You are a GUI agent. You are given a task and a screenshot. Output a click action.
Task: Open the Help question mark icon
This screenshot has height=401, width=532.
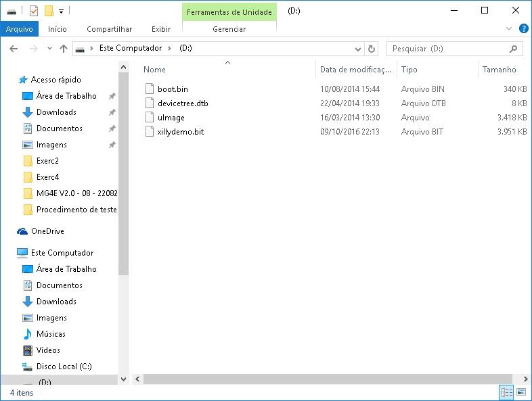click(x=523, y=29)
